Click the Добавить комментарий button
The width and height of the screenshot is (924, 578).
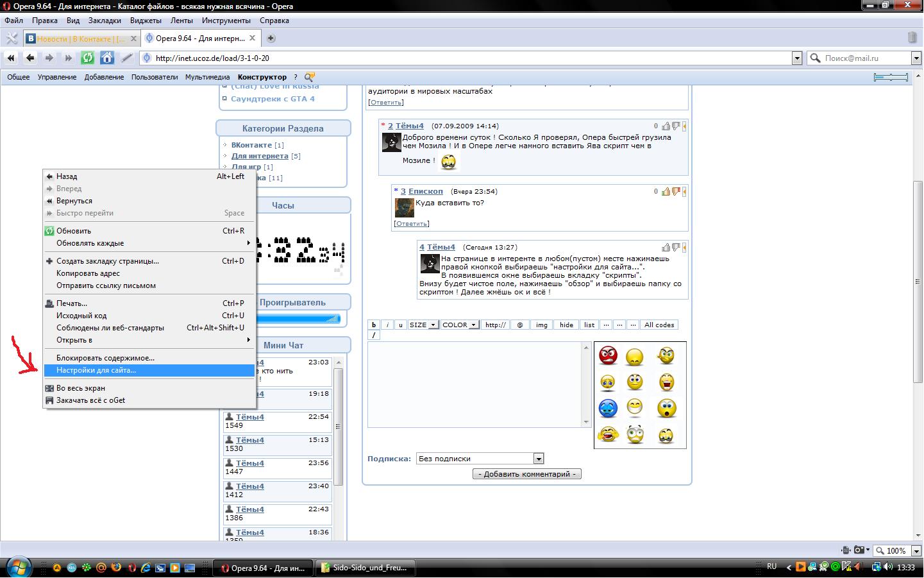click(x=527, y=474)
